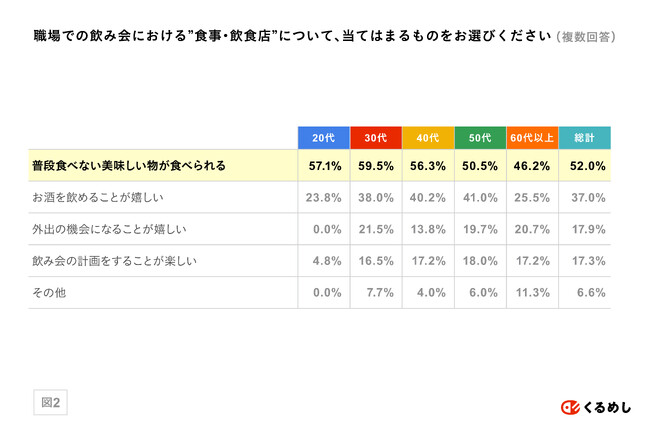
Task: Click the 52.0% total in highlighted row
Action: point(585,165)
